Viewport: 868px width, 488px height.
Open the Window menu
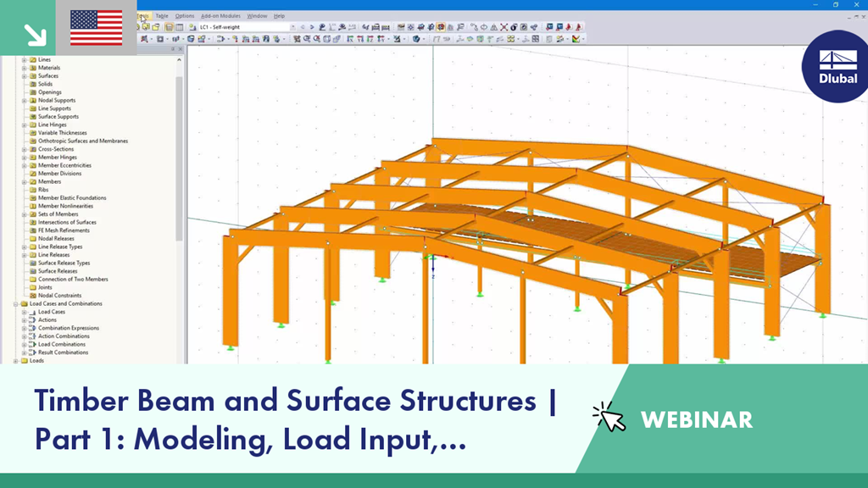(x=257, y=16)
